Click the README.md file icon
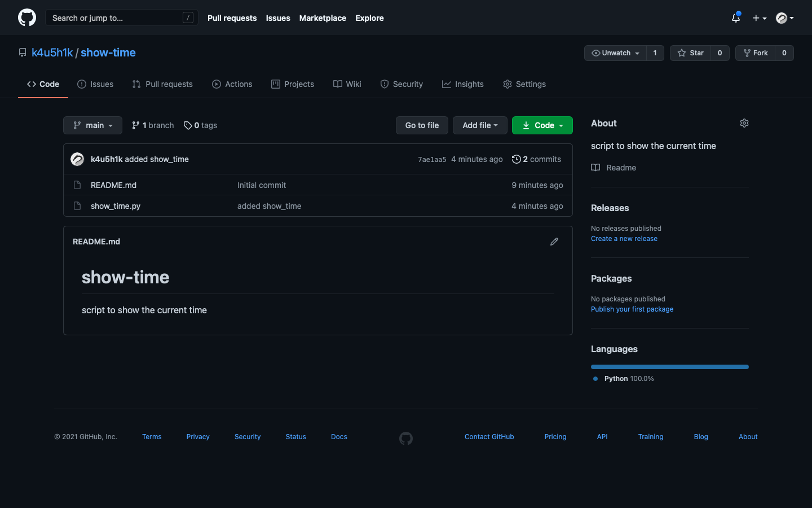The height and width of the screenshot is (508, 812). click(77, 185)
